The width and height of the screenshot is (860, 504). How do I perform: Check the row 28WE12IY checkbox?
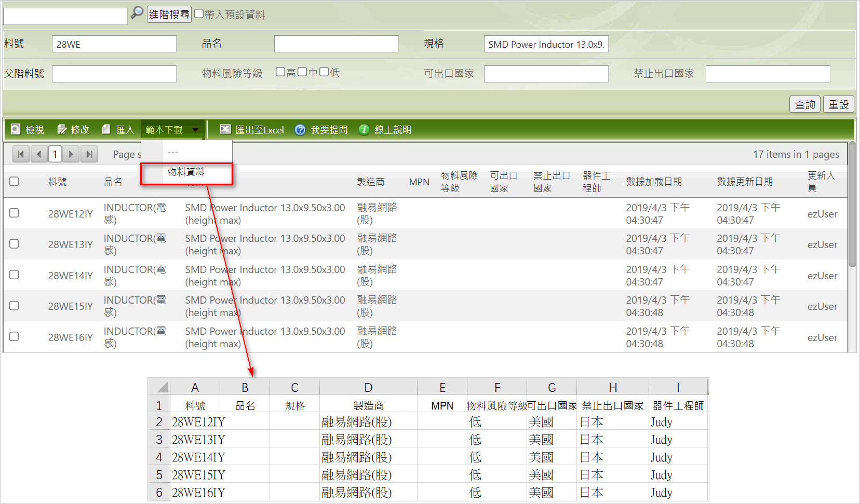click(14, 213)
